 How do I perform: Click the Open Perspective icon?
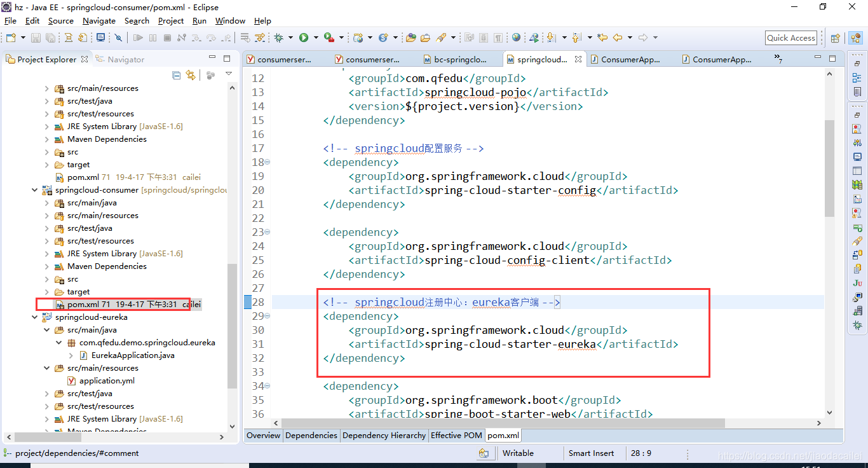tap(836, 38)
